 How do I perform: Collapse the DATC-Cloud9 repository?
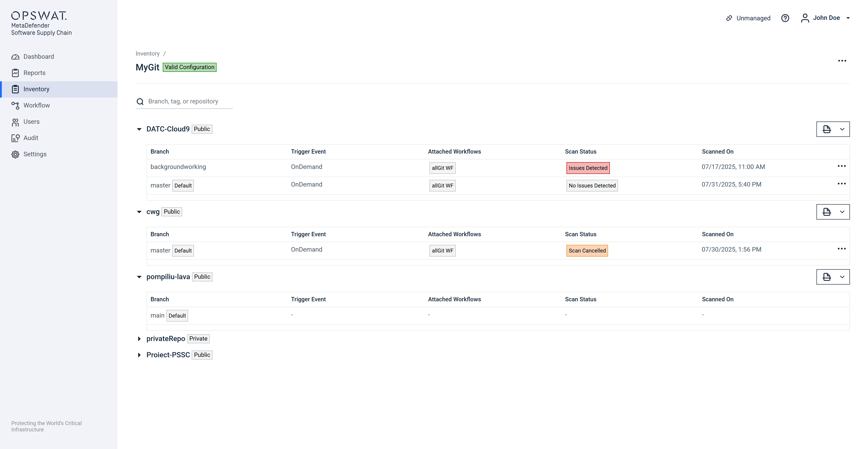click(x=139, y=129)
